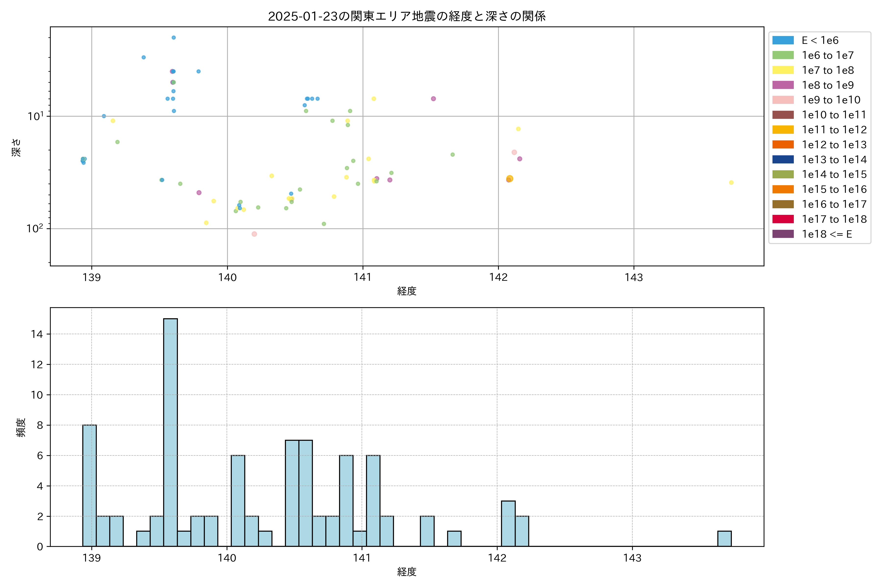The image size is (882, 588).
Task: Click the blue 'E < 1e6' legend swatch
Action: pyautogui.click(x=783, y=40)
